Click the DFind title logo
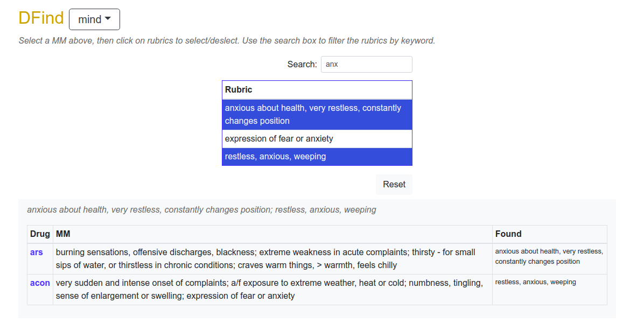The width and height of the screenshot is (644, 323). point(41,18)
